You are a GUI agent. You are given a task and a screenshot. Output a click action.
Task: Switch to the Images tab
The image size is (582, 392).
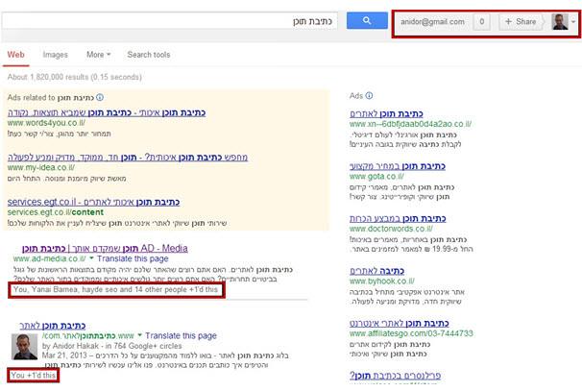(x=56, y=55)
